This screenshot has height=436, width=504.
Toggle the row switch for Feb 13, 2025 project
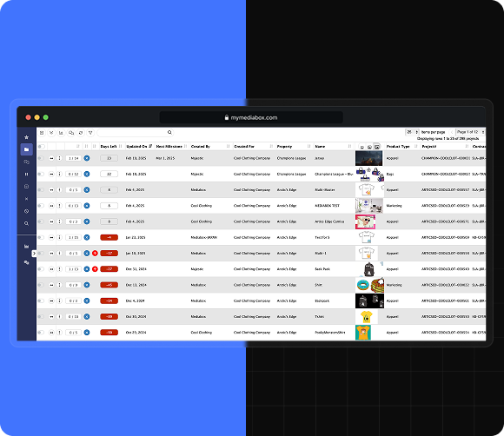[41, 158]
